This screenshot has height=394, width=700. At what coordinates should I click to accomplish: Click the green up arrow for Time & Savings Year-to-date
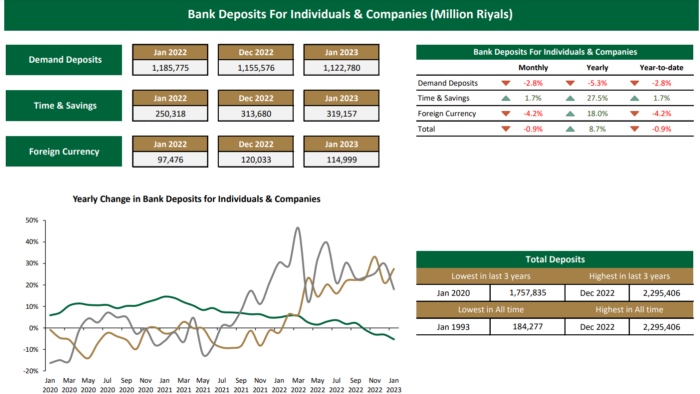pyautogui.click(x=634, y=98)
